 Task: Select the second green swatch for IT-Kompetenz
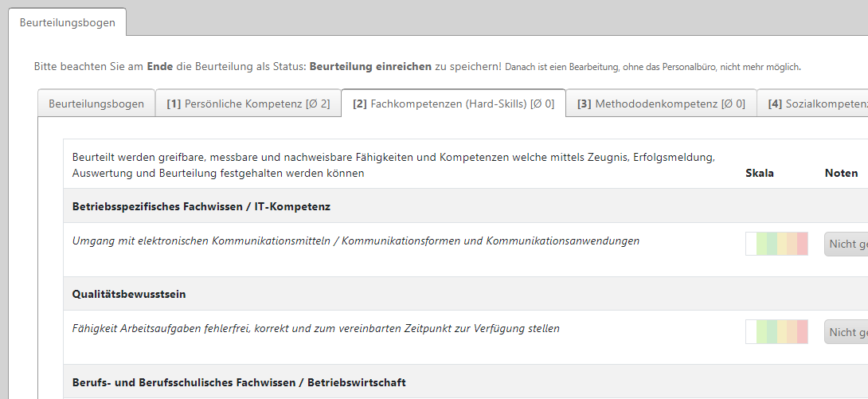[772, 244]
